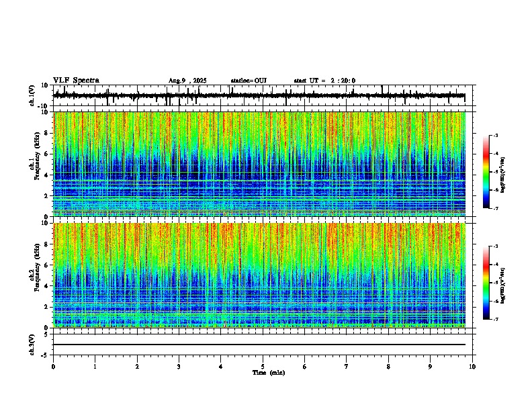Screen dimensions: 532x411
Task: Click the time axis tick label "0"
Action: [x=53, y=367]
